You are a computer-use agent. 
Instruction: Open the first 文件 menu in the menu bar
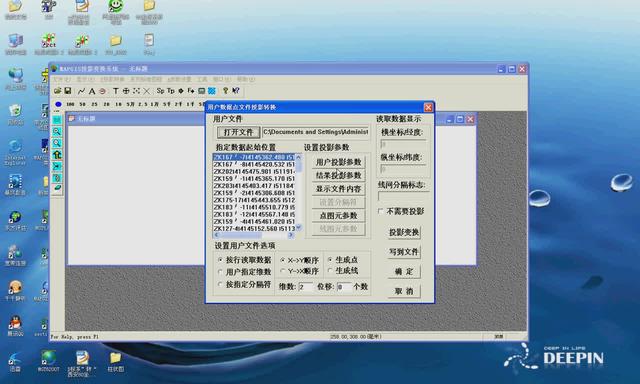62,79
